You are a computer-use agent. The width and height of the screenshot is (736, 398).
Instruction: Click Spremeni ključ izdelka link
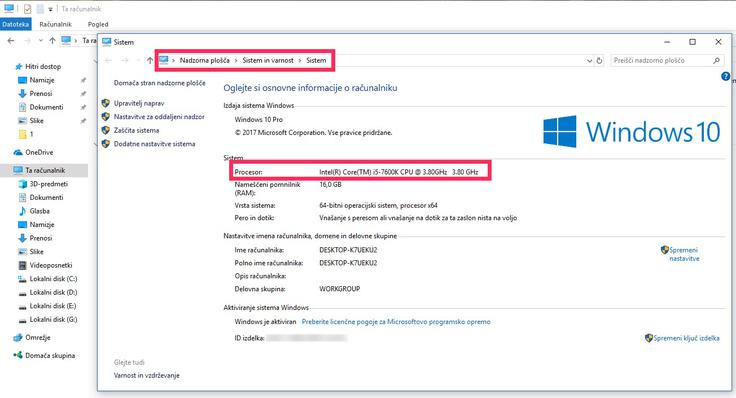click(x=686, y=338)
